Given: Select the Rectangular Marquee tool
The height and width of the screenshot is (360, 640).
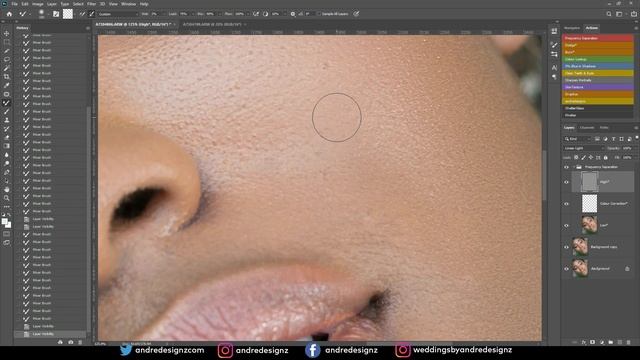Looking at the screenshot, I should coord(7,42).
